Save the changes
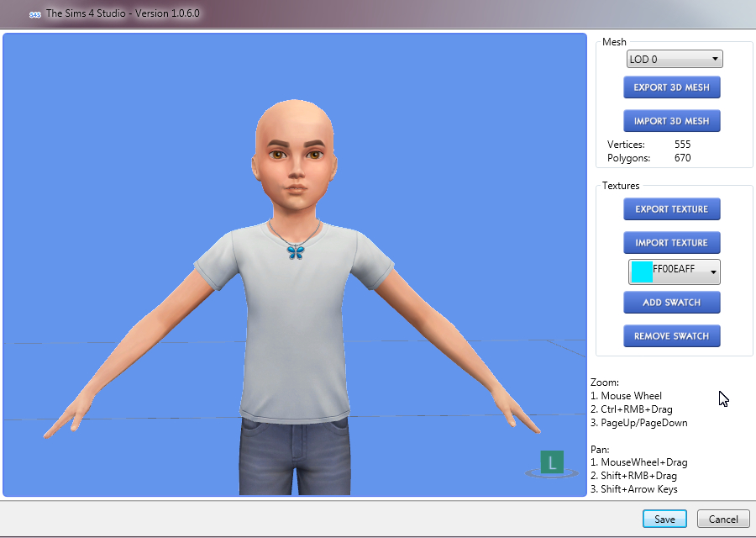This screenshot has height=538, width=756. (664, 520)
